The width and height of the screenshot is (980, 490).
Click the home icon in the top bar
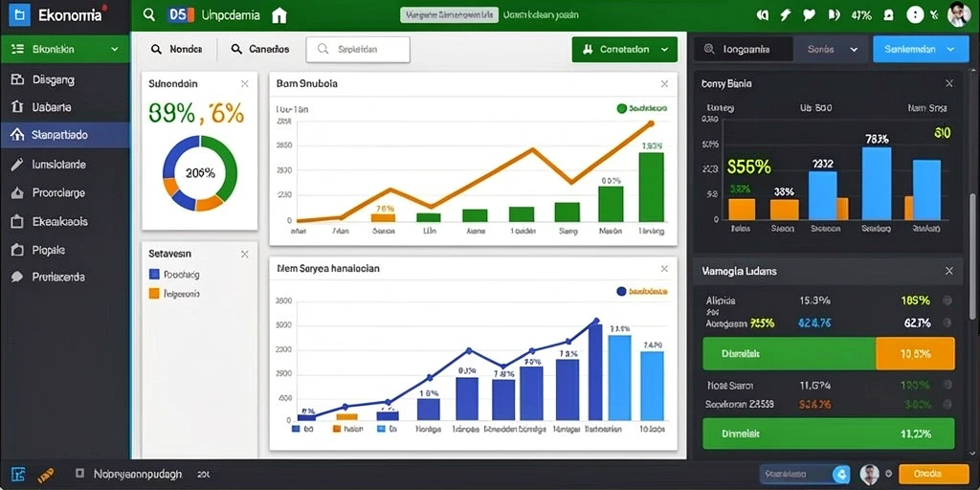coord(279,15)
